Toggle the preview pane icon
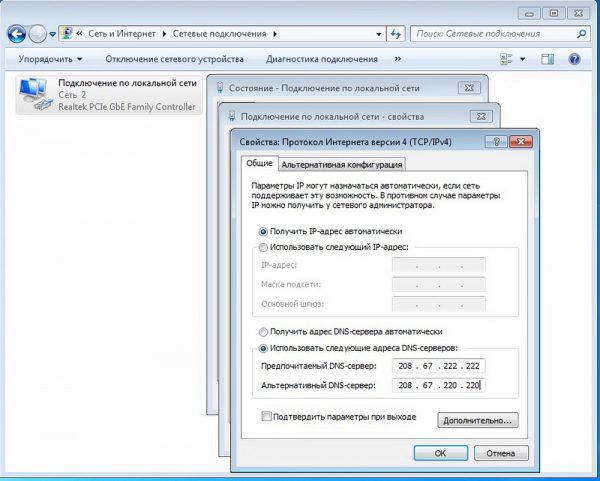600x481 pixels. [548, 59]
